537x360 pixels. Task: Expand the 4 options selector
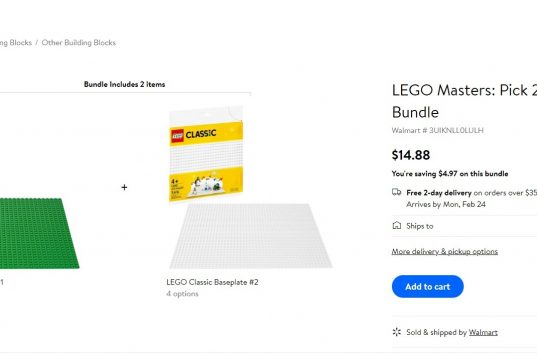[x=182, y=294]
